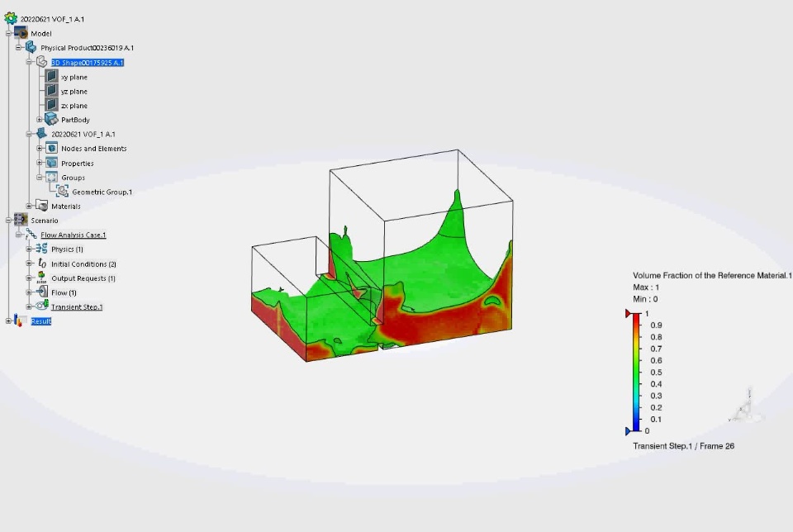Click the Materials node icon

(x=42, y=206)
